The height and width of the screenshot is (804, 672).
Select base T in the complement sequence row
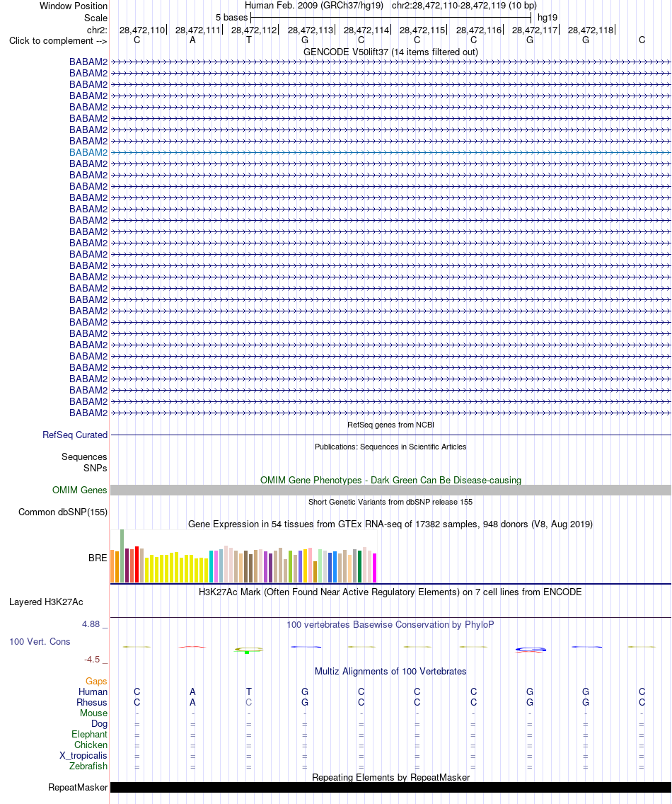tap(248, 40)
